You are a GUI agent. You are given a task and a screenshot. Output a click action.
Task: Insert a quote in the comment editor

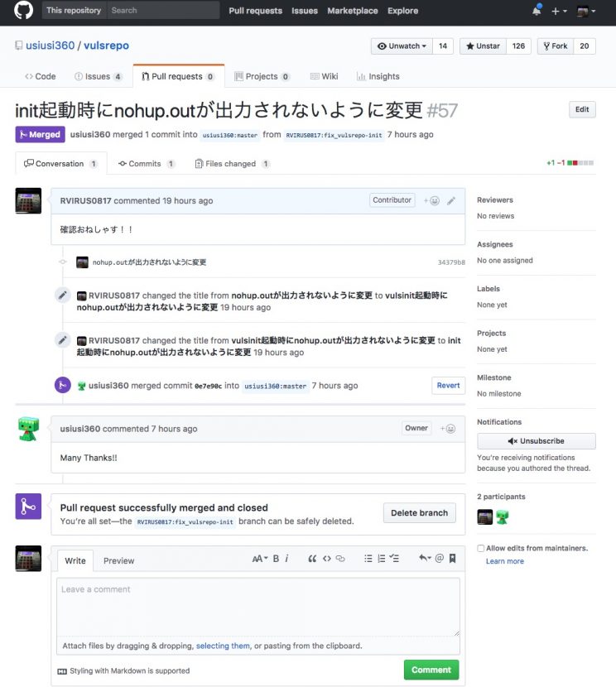(312, 560)
